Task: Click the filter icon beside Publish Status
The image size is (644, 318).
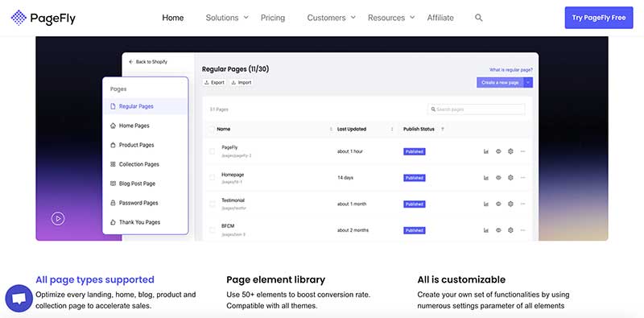Action: click(x=442, y=130)
